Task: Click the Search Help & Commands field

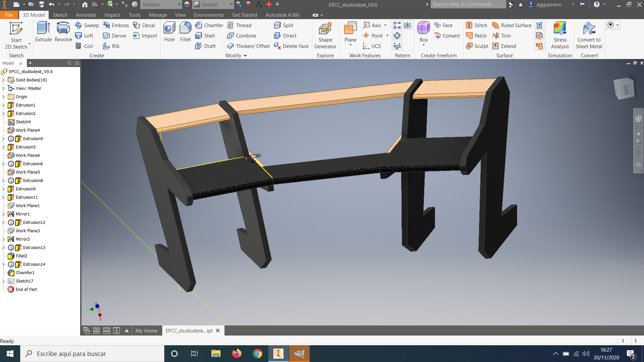Action: pyautogui.click(x=467, y=4)
